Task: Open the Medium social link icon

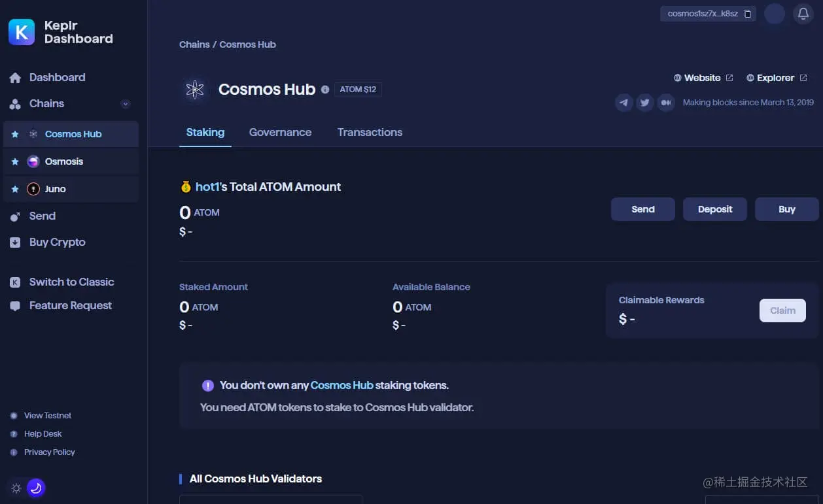Action: pyautogui.click(x=666, y=103)
